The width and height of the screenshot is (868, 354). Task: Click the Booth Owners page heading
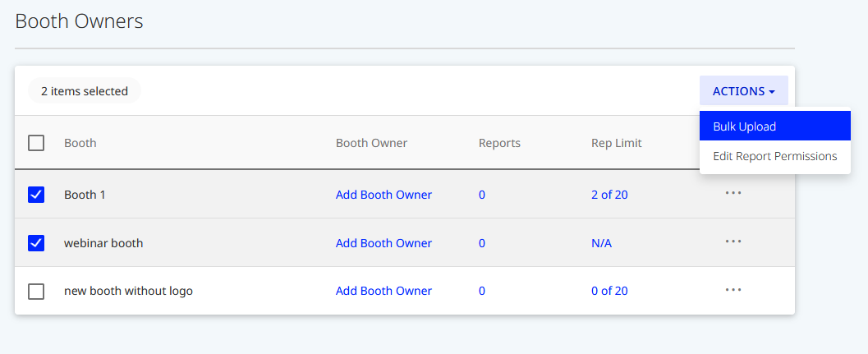(79, 21)
